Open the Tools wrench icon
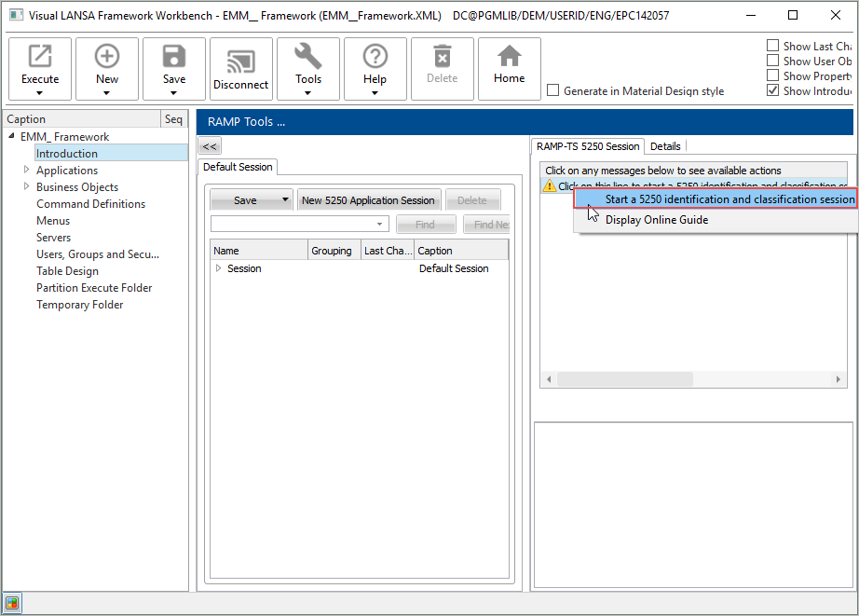859x616 pixels. (x=308, y=58)
